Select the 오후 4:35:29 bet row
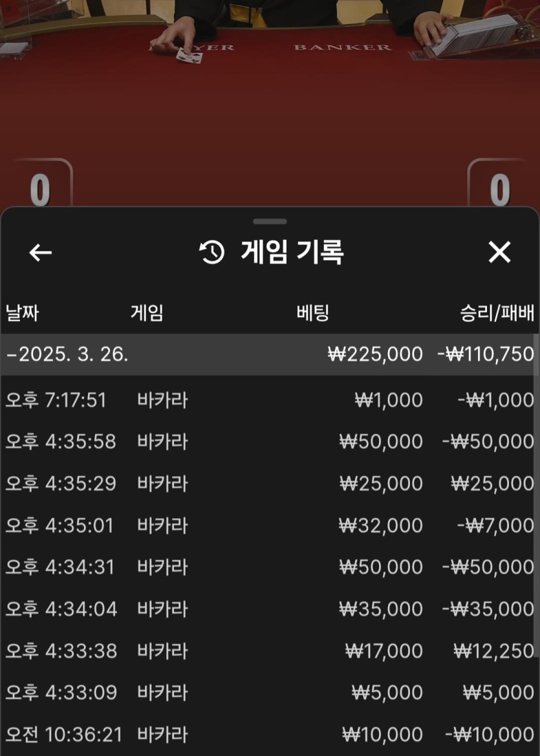This screenshot has width=540, height=756. [269, 484]
